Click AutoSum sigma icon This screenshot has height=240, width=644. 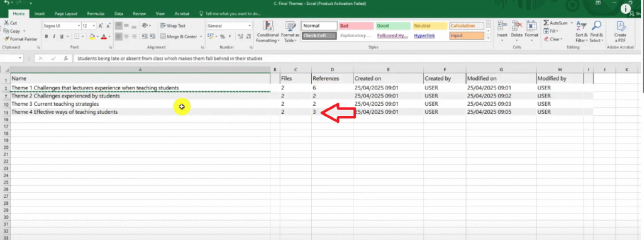coord(546,23)
